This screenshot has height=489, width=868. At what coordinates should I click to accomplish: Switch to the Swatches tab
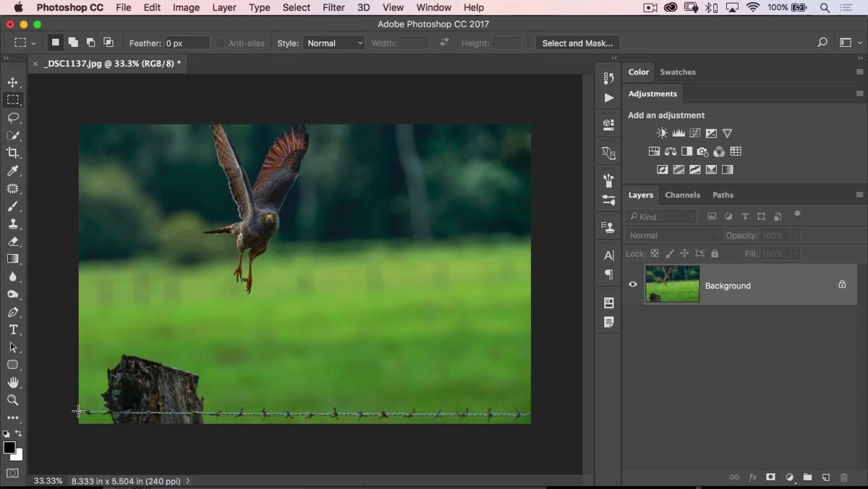click(678, 72)
